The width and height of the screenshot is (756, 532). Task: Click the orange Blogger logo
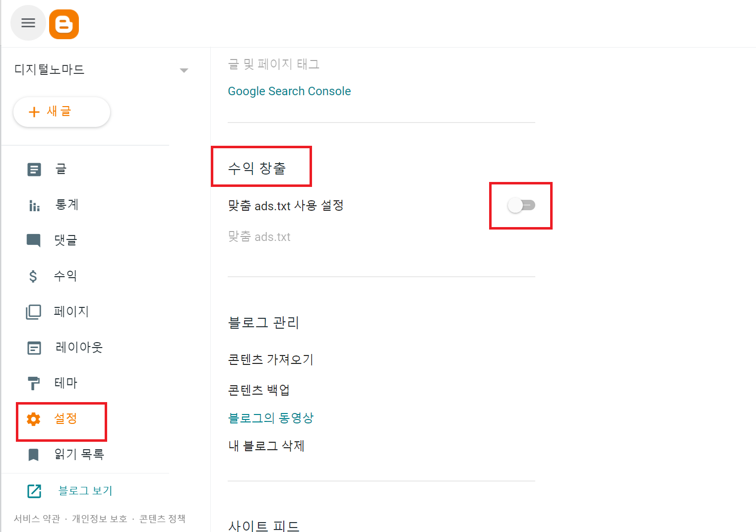click(64, 24)
